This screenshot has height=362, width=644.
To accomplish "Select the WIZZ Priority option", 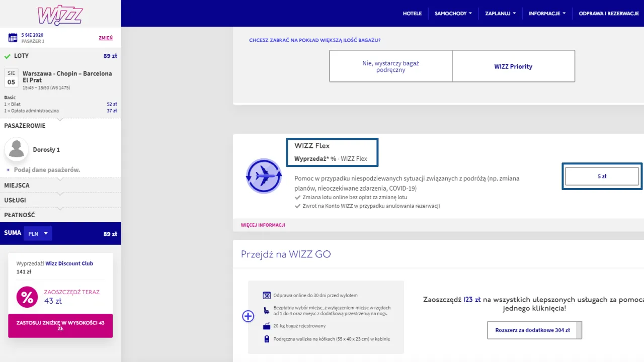I will click(513, 66).
